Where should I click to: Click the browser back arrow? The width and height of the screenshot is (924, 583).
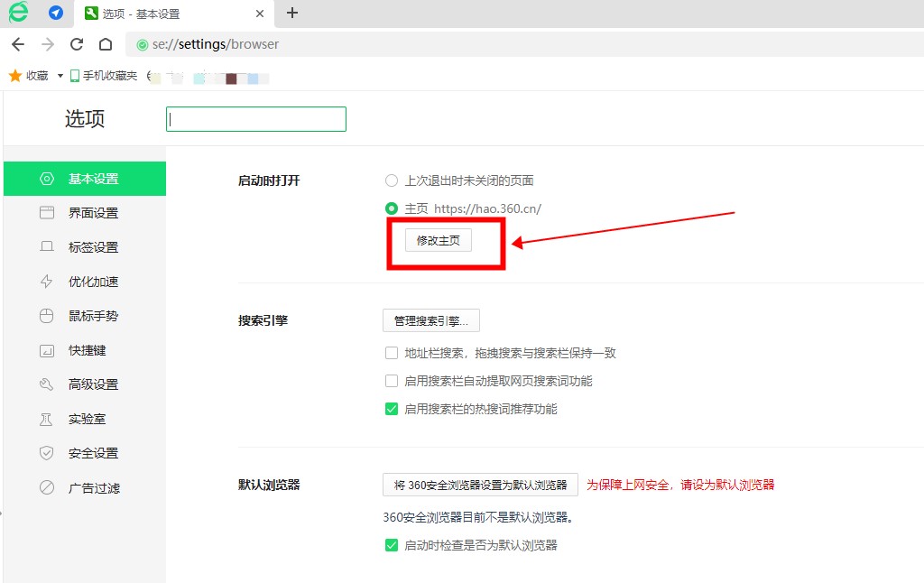coord(18,44)
